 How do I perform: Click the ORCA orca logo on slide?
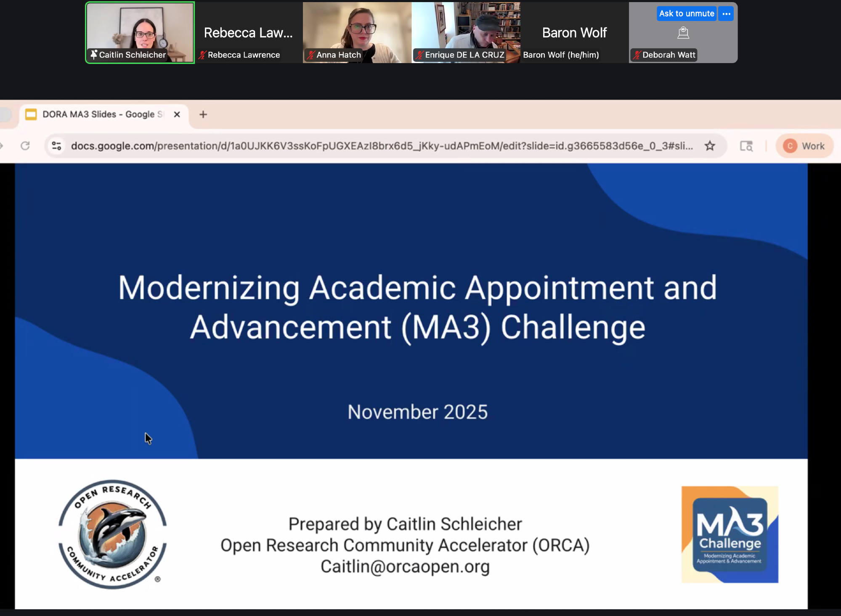pos(112,534)
